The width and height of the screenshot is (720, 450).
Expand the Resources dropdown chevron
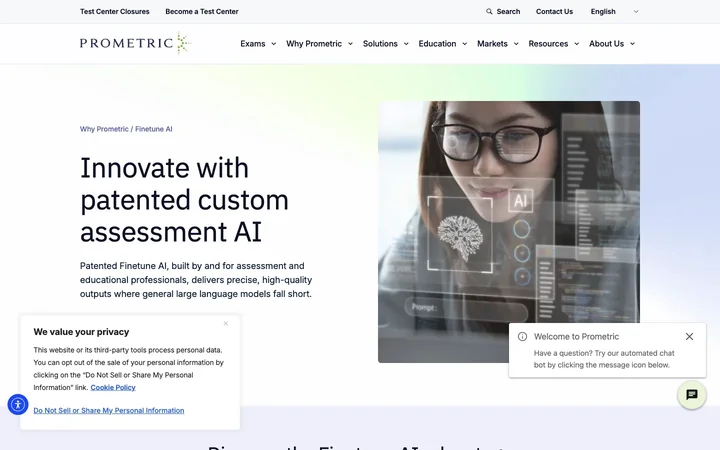tap(577, 44)
